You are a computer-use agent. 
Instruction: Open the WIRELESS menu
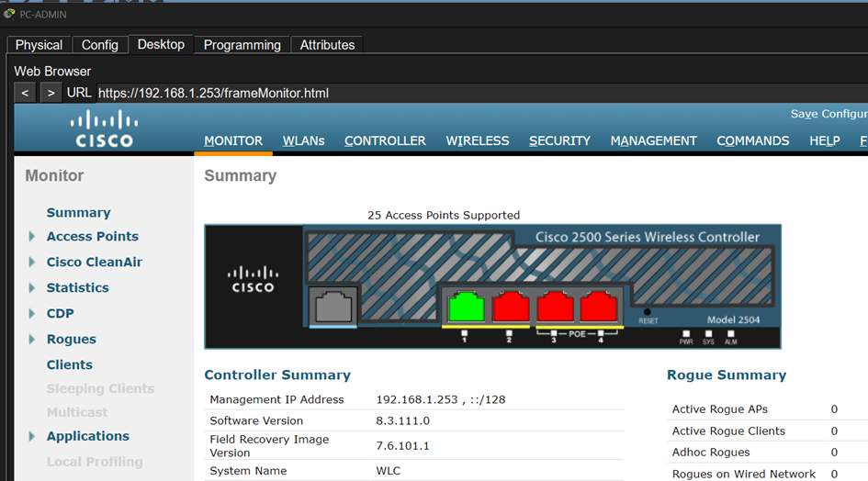[478, 141]
